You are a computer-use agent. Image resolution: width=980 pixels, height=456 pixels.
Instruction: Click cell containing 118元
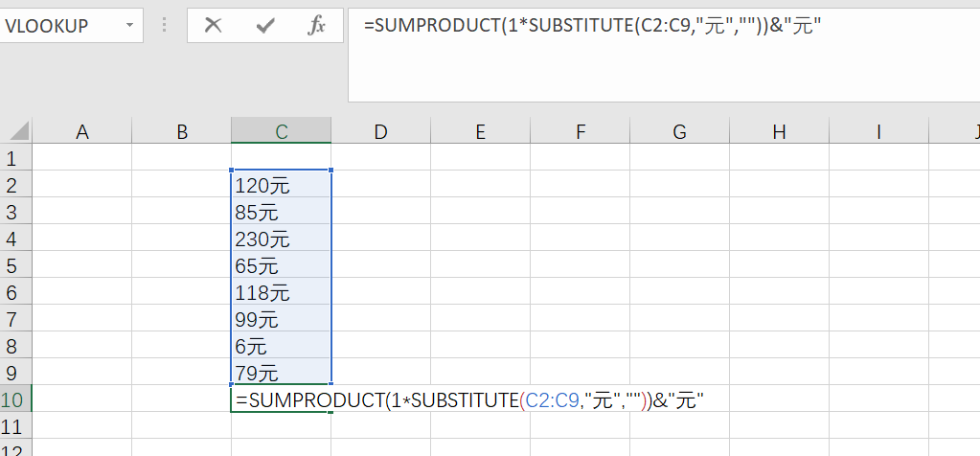point(282,292)
